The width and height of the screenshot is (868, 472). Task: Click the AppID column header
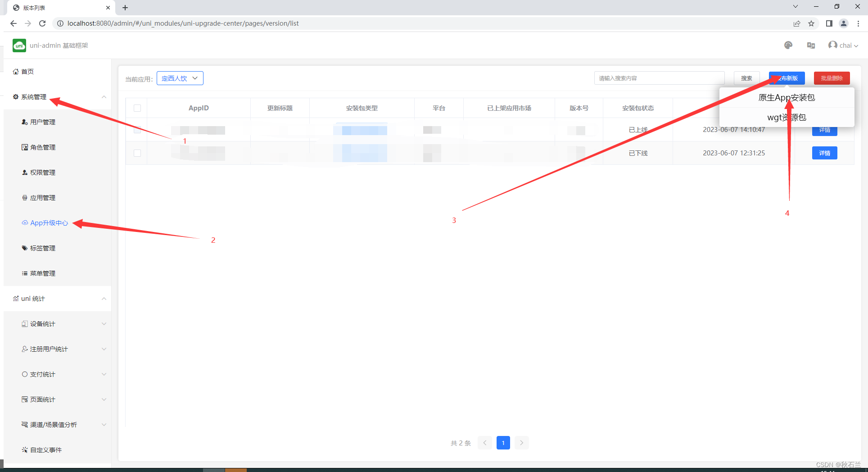click(199, 108)
